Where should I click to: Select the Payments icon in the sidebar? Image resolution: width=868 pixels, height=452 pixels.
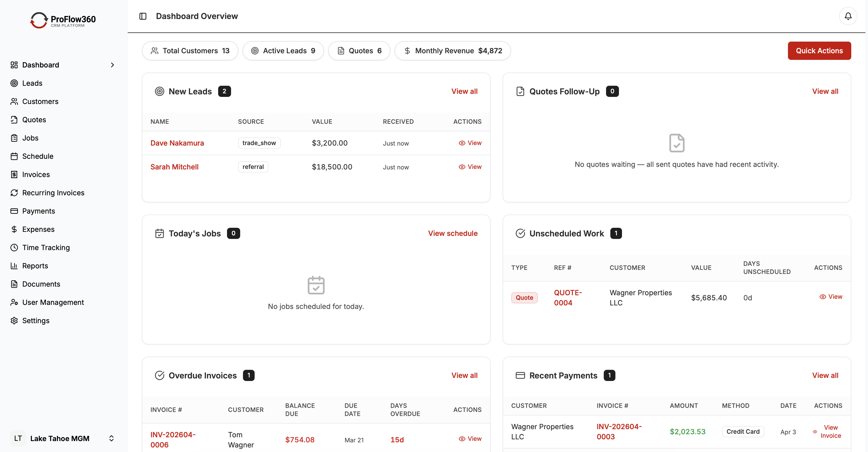coord(14,211)
